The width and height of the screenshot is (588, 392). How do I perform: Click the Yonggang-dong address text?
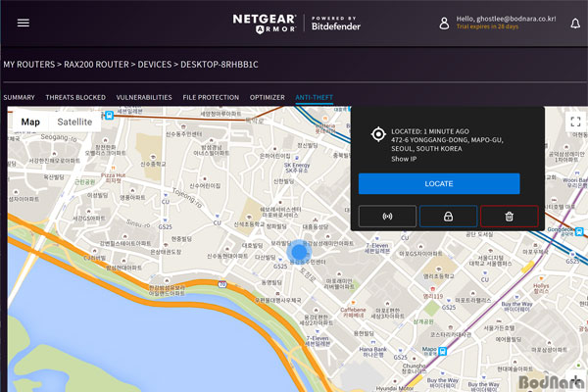(x=447, y=144)
